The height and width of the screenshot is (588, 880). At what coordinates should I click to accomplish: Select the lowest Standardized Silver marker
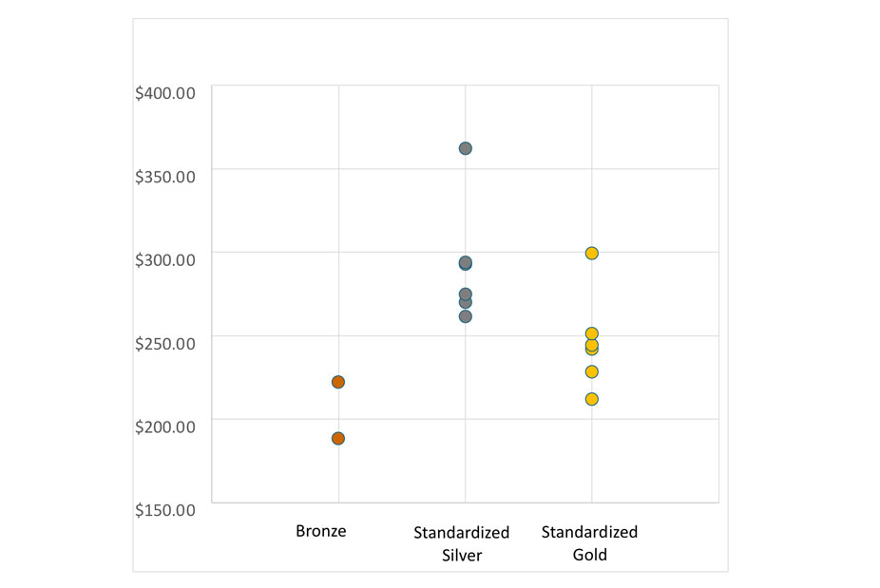(x=466, y=316)
